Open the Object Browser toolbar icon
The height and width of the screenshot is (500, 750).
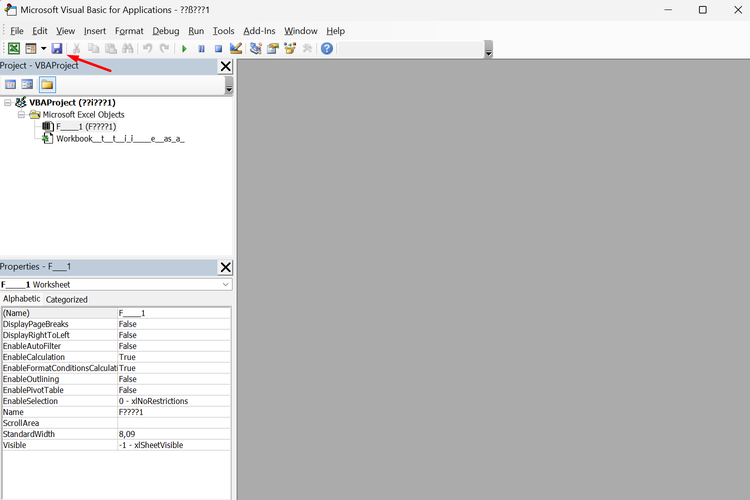pyautogui.click(x=290, y=48)
